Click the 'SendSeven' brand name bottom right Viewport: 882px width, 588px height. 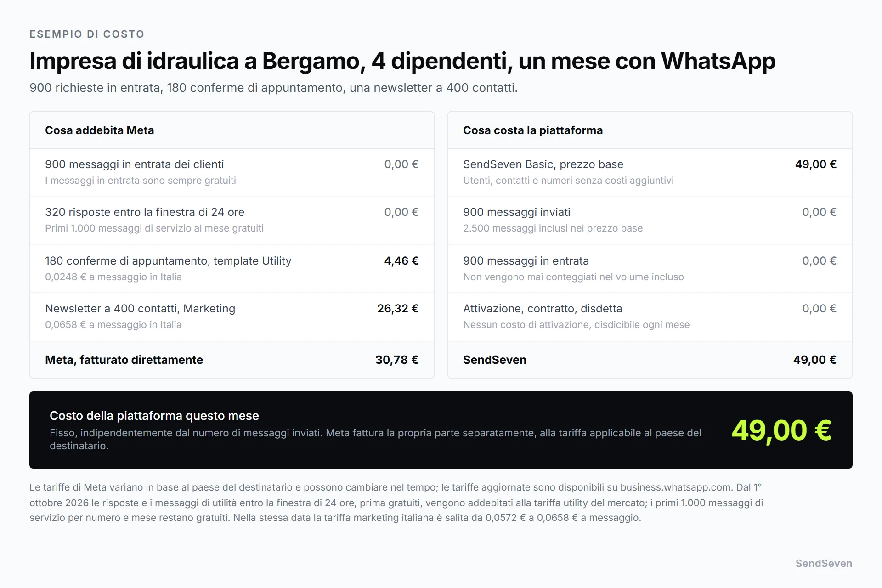pyautogui.click(x=824, y=563)
